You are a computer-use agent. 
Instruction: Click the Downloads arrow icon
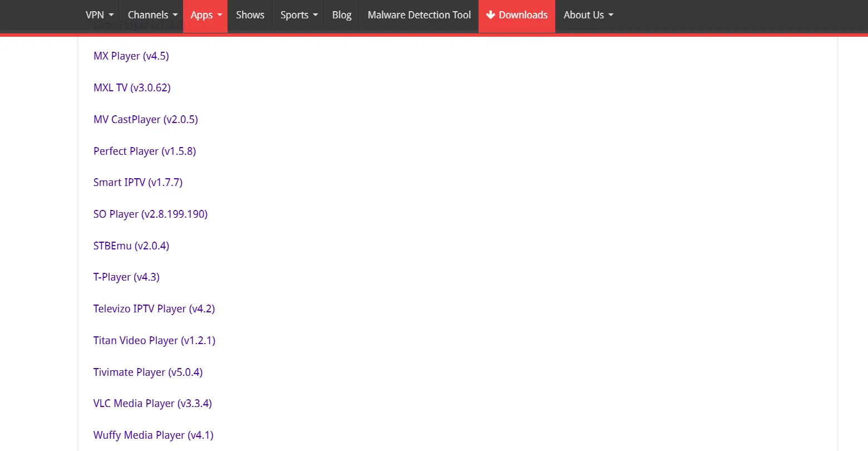[491, 15]
